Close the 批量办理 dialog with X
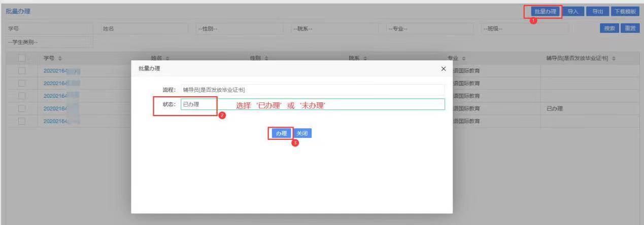The image size is (644, 225). 443,68
